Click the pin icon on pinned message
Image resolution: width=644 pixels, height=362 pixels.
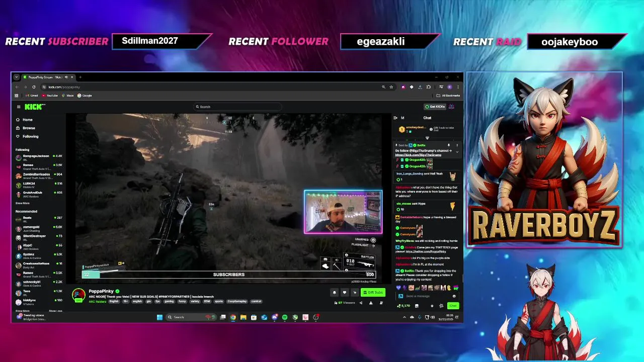tap(449, 145)
